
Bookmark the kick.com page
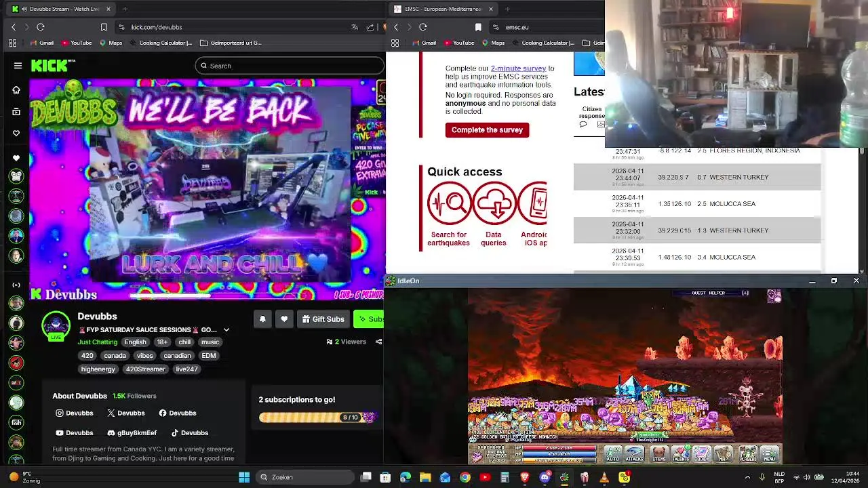click(104, 27)
